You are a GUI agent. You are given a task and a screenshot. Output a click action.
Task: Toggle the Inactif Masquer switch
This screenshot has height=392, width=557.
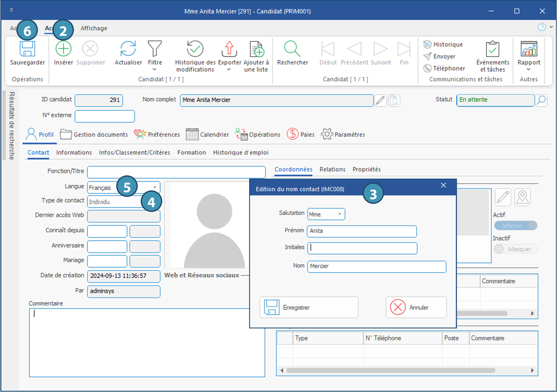coord(516,249)
